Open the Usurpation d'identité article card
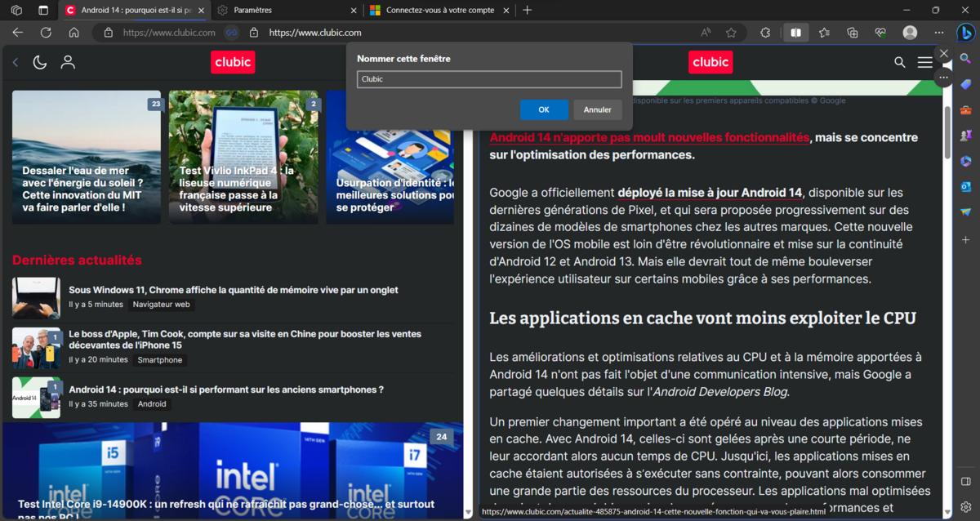980x521 pixels. 390,157
